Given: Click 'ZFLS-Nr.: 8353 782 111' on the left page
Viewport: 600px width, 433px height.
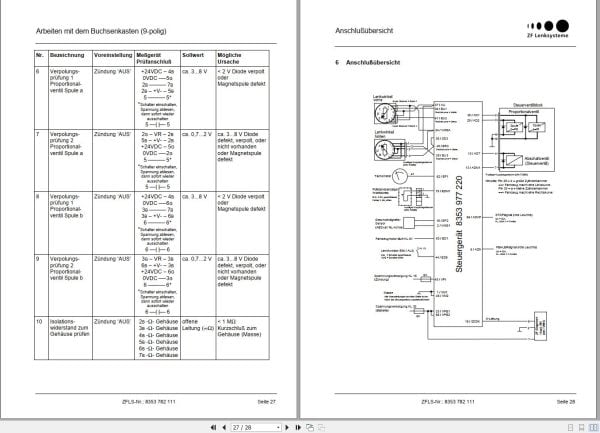Looking at the screenshot, I should (x=148, y=402).
